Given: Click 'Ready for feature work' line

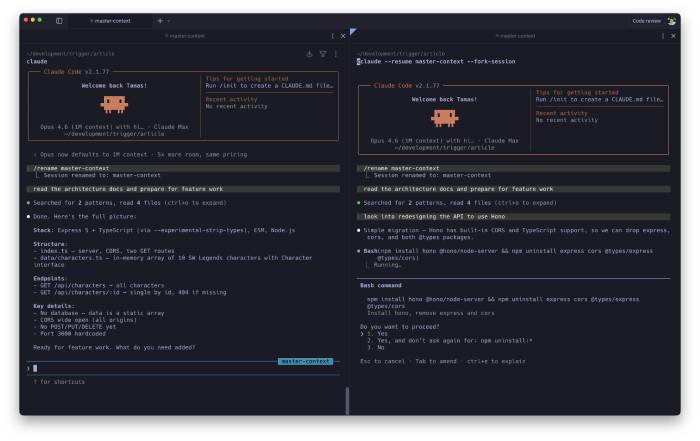Looking at the screenshot, I should pyautogui.click(x=114, y=347).
